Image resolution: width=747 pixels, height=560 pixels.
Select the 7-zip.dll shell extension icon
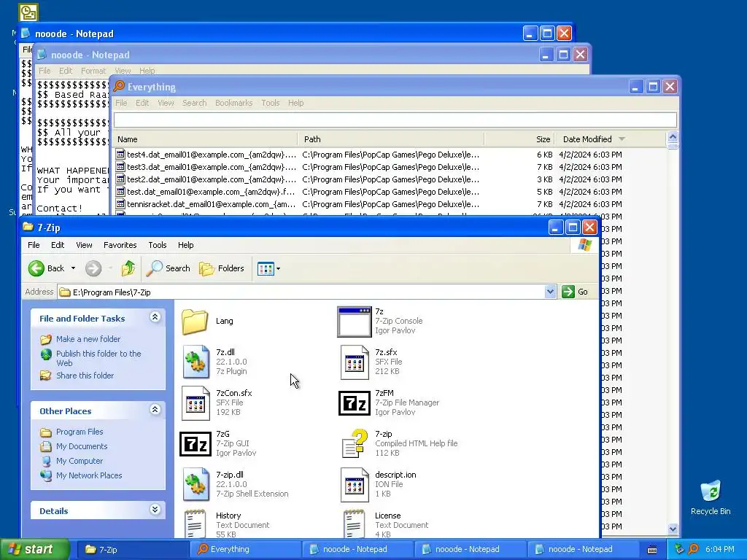196,484
